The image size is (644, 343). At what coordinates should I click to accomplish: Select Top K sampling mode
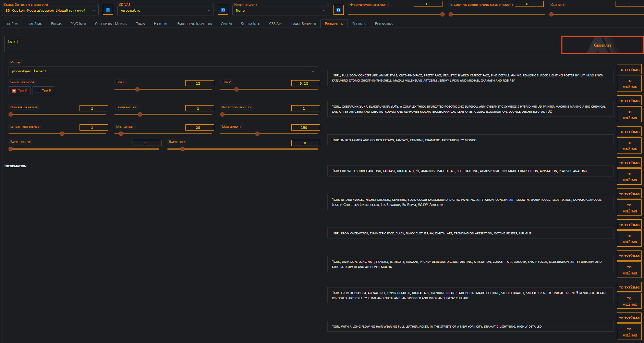pos(20,91)
